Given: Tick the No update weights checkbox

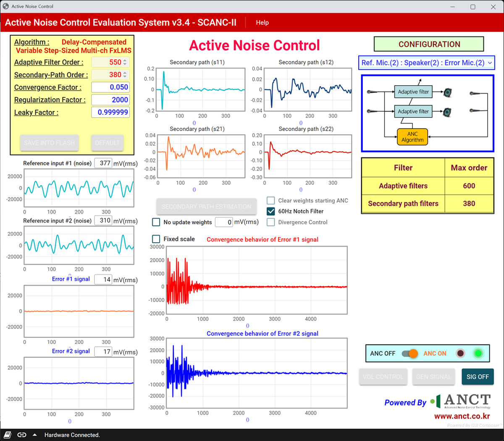Looking at the screenshot, I should click(x=156, y=222).
